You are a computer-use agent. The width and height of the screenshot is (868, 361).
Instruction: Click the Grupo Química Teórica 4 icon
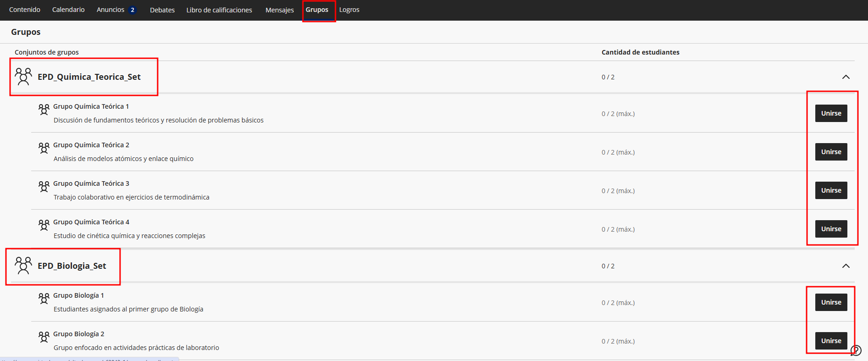point(44,225)
